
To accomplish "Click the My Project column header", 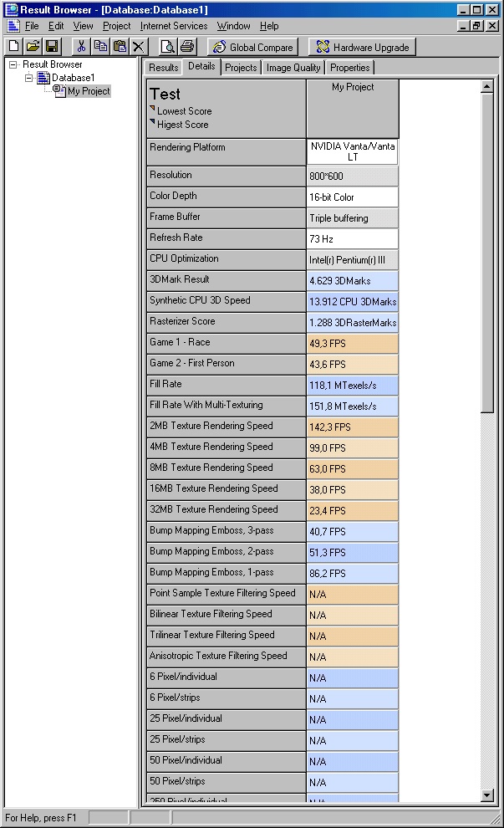I will (353, 109).
